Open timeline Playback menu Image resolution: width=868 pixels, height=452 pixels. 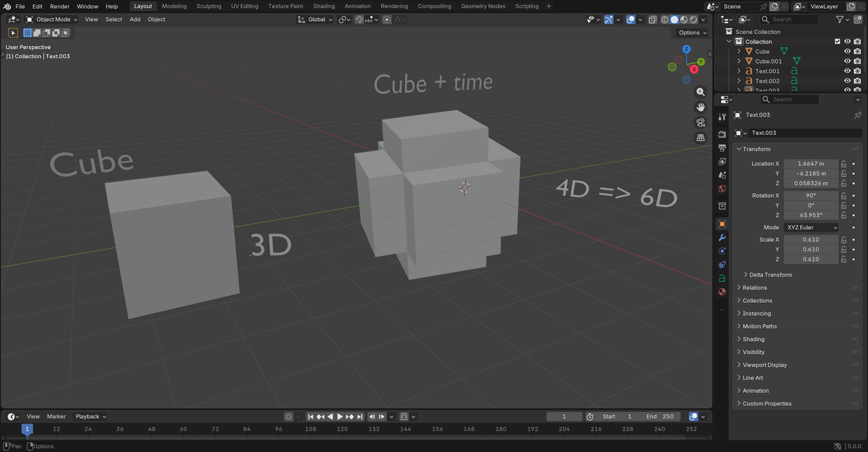click(x=91, y=417)
